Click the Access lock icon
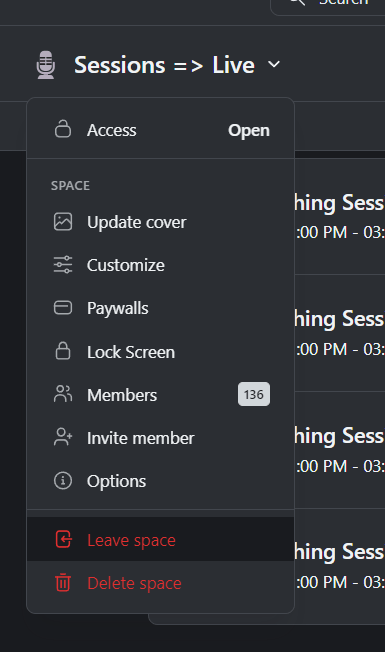 (x=63, y=129)
